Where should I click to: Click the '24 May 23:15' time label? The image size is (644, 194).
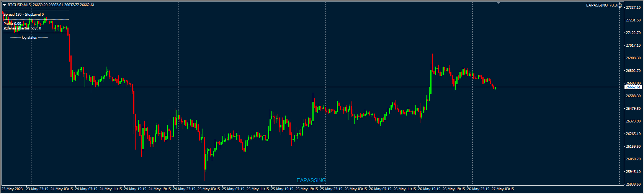pos(184,189)
